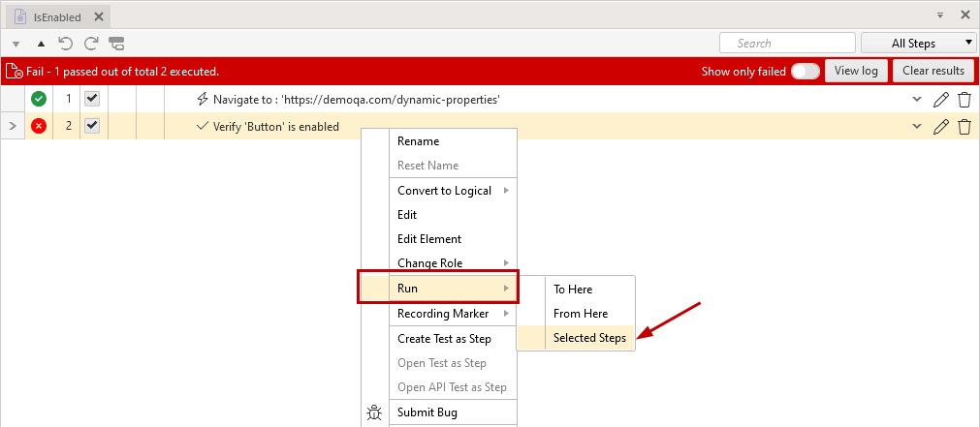The image size is (980, 427).
Task: Click the move step up arrow icon
Action: point(41,44)
